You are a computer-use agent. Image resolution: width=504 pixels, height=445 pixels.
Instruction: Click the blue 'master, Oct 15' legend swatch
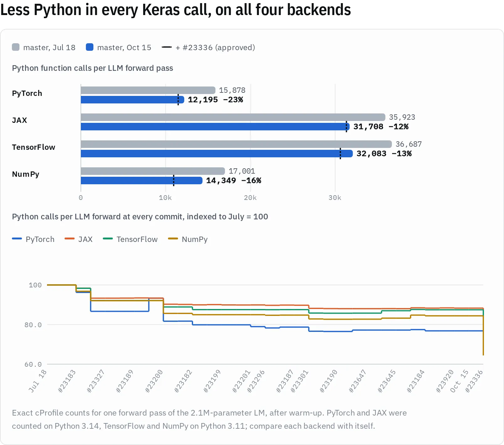90,47
